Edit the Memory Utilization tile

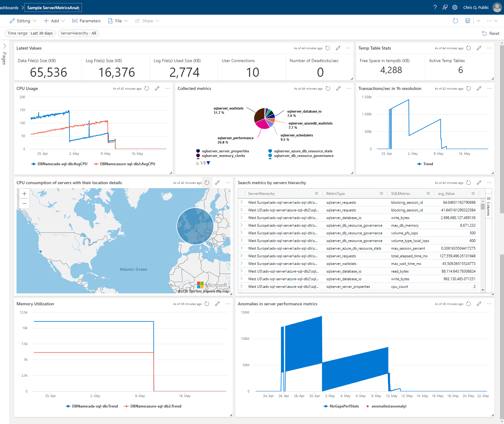coord(217,304)
